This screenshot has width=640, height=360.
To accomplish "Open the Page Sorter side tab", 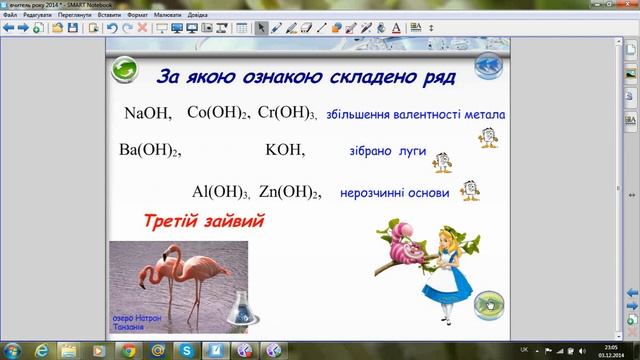I will (x=631, y=50).
